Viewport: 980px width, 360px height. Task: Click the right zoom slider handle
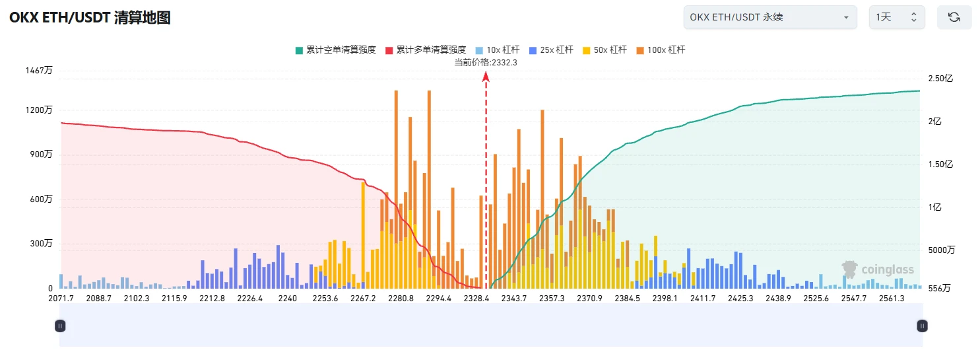click(x=922, y=326)
